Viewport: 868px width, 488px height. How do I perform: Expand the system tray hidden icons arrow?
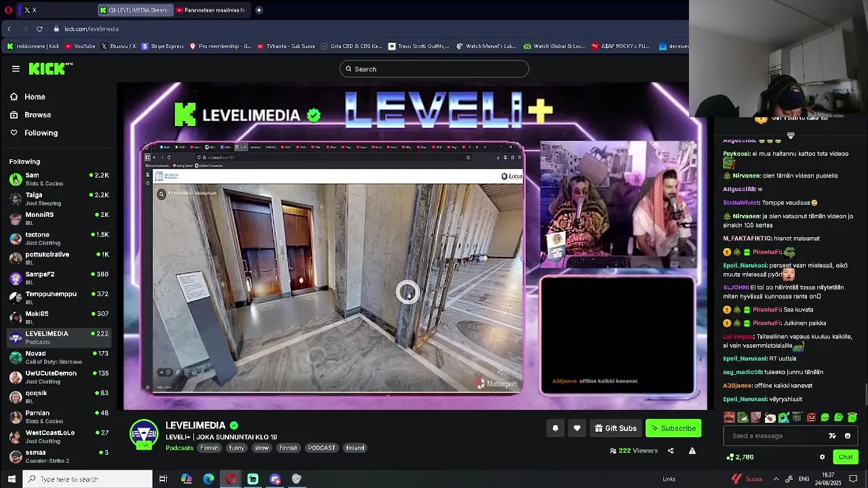tap(776, 479)
